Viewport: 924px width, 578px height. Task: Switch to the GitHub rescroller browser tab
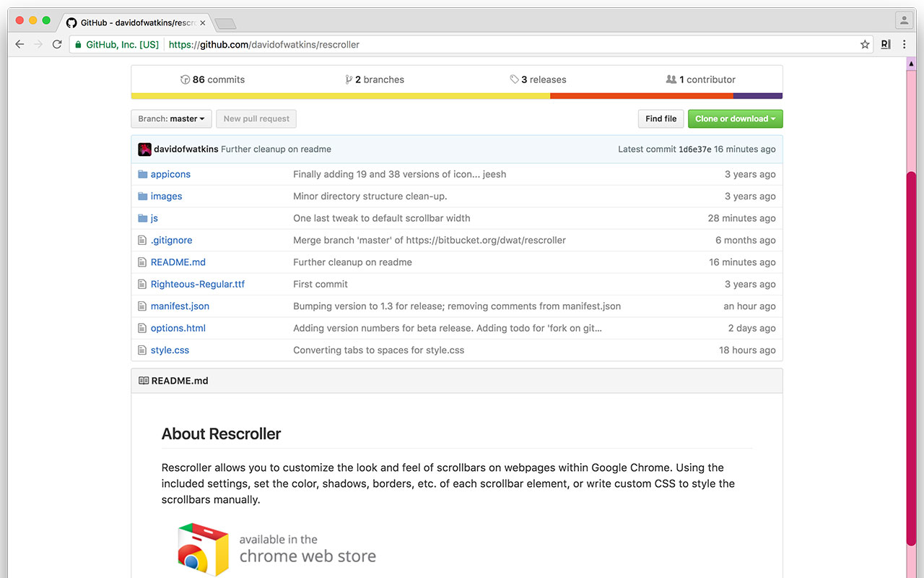pyautogui.click(x=128, y=22)
